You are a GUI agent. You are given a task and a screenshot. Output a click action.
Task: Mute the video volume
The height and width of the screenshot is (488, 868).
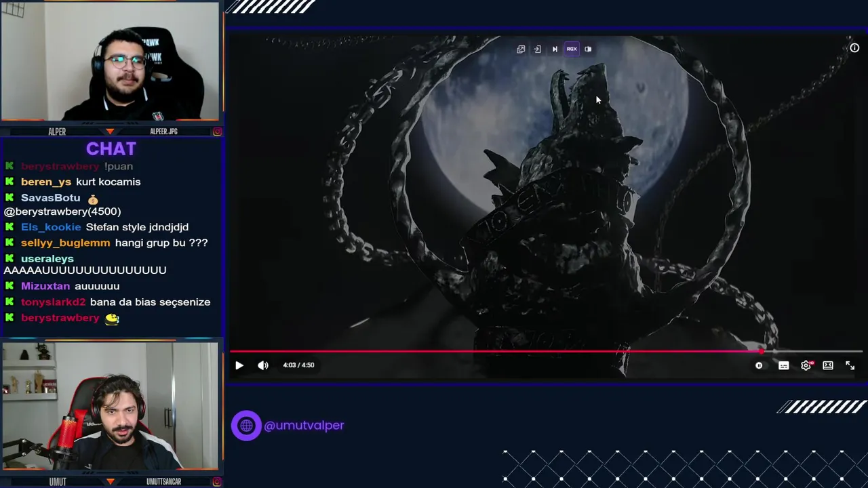(x=263, y=365)
